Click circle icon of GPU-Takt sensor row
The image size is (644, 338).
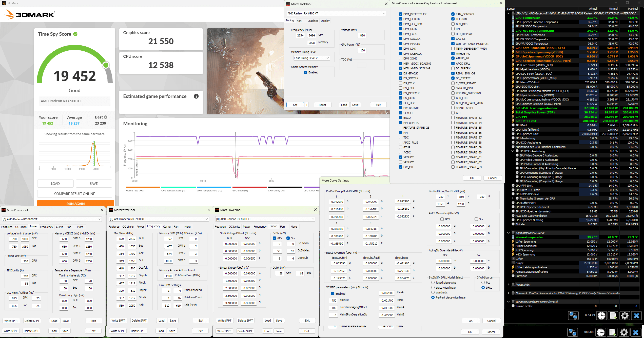513,125
